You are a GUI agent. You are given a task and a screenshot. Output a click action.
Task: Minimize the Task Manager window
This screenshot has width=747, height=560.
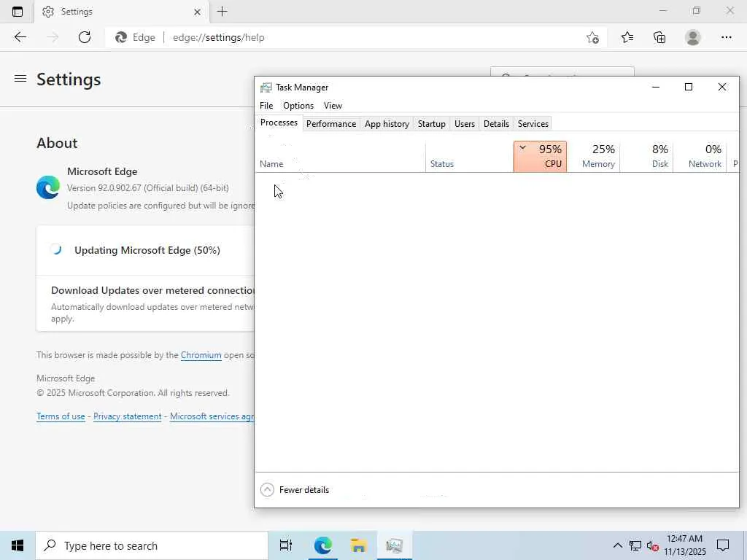click(x=656, y=87)
